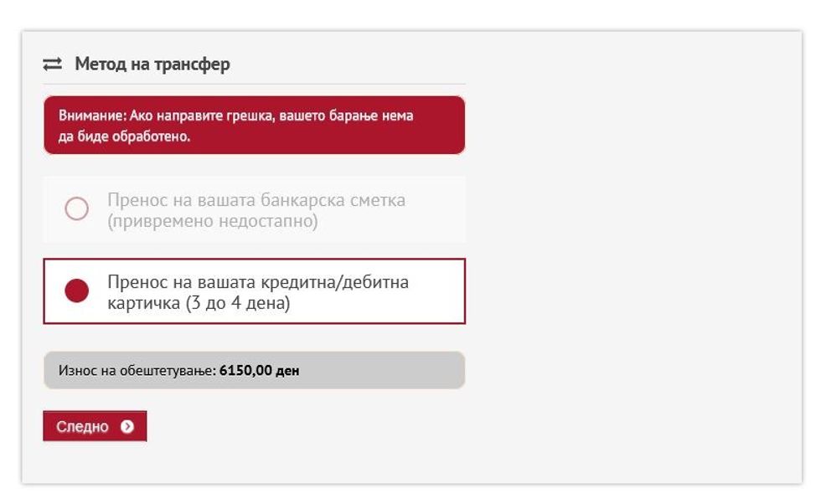Click the arrow icon inside Следно button
821x504 pixels.
pos(127,427)
